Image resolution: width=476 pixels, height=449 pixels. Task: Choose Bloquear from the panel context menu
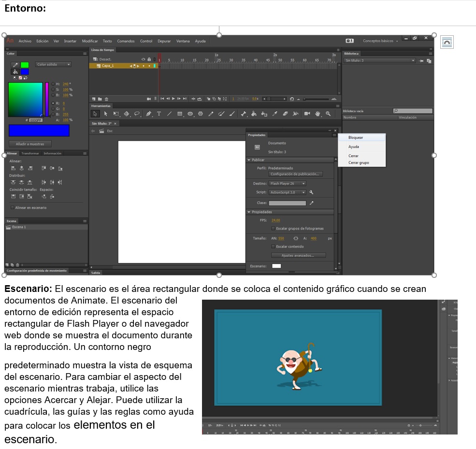[x=362, y=138]
